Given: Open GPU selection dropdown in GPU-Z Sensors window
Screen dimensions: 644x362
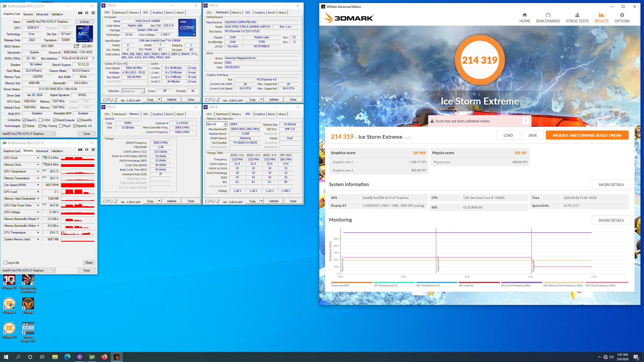Looking at the screenshot, I should [x=28, y=270].
